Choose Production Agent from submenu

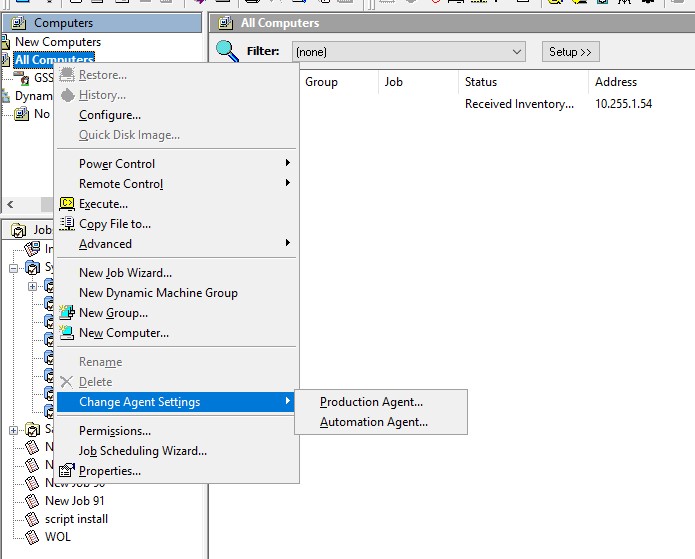coord(371,402)
